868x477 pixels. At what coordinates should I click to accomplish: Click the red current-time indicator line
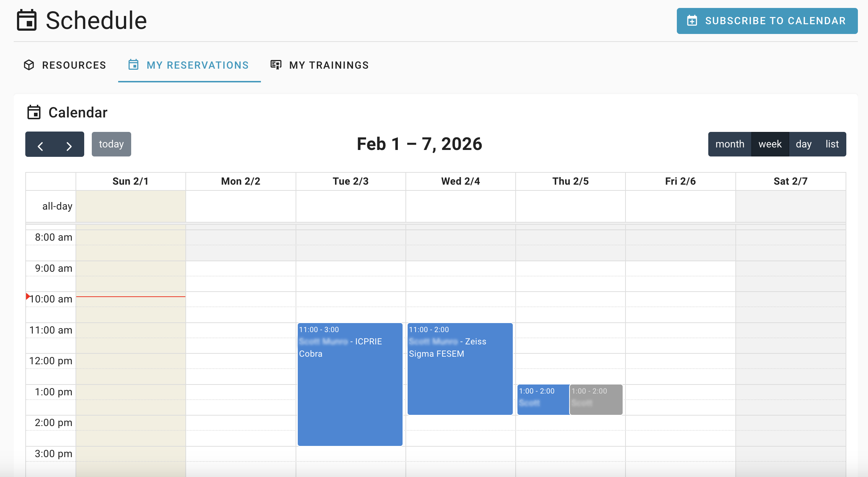130,296
